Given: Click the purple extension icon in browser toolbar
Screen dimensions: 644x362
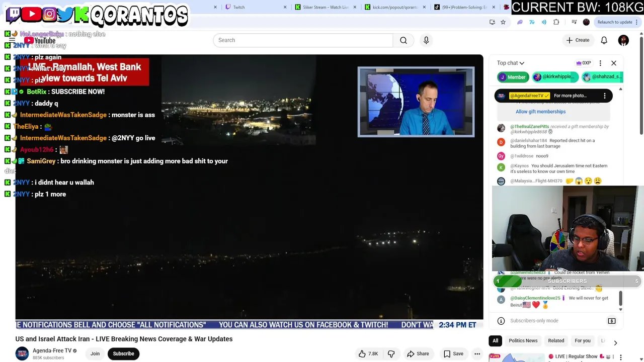Looking at the screenshot, I should (520, 22).
